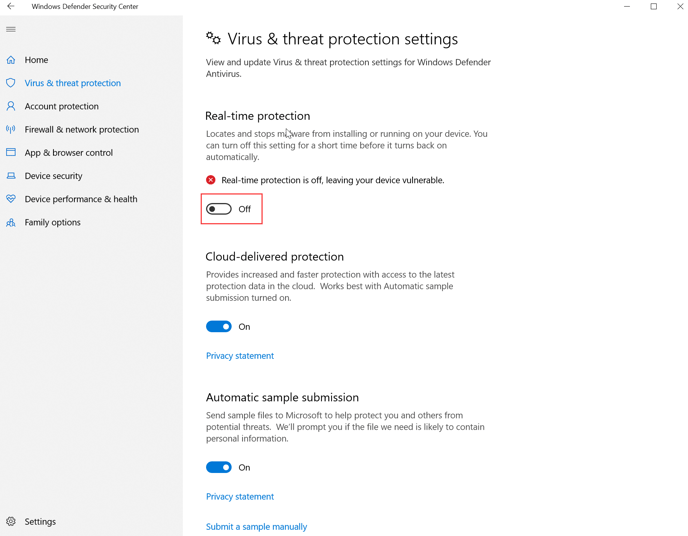The image size is (688, 536).
Task: Click the App & browser control icon
Action: (x=11, y=153)
